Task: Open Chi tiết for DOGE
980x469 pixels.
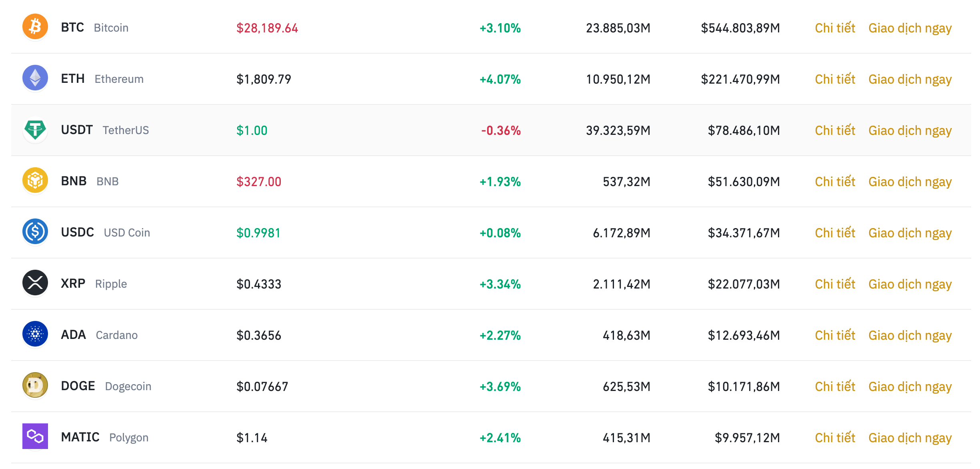Action: pos(835,386)
